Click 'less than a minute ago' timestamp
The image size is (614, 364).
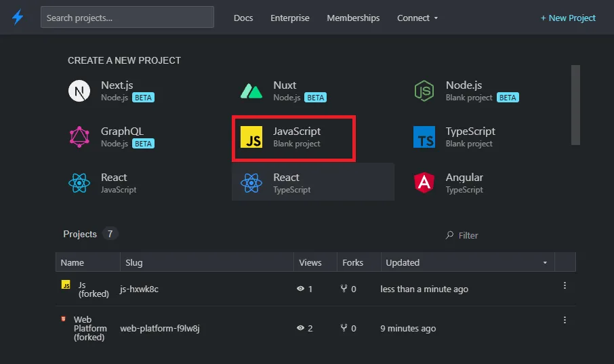click(x=424, y=289)
